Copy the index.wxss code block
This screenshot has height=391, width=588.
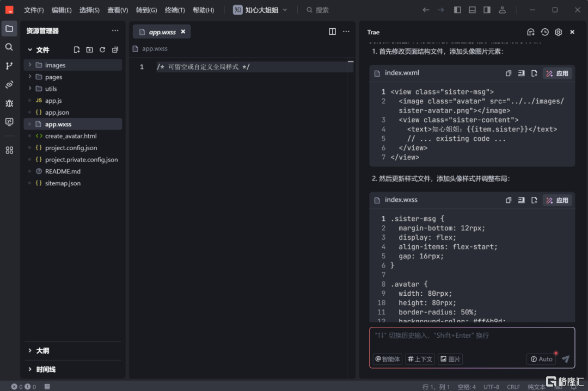click(x=509, y=200)
